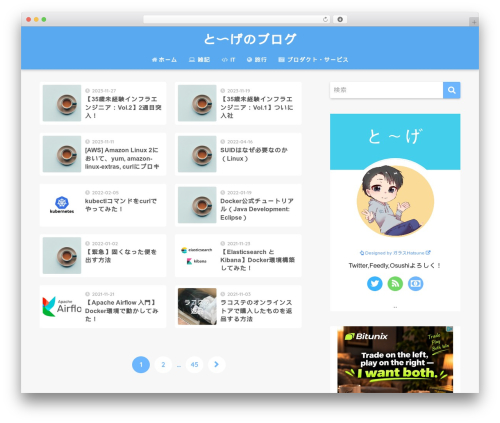Click the round icon next to the address bar
500x423 pixels.
[x=340, y=19]
